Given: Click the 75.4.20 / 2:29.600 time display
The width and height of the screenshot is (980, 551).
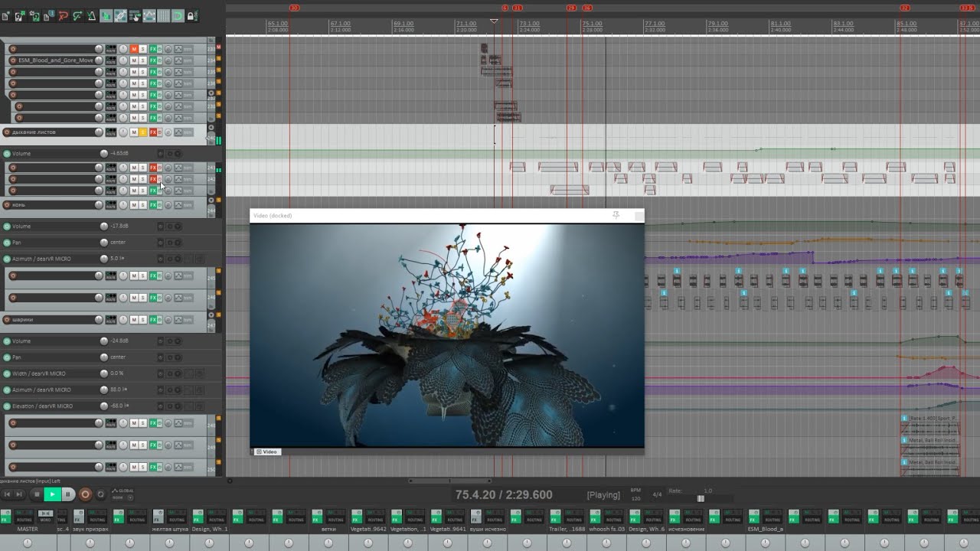Looking at the screenshot, I should click(504, 495).
